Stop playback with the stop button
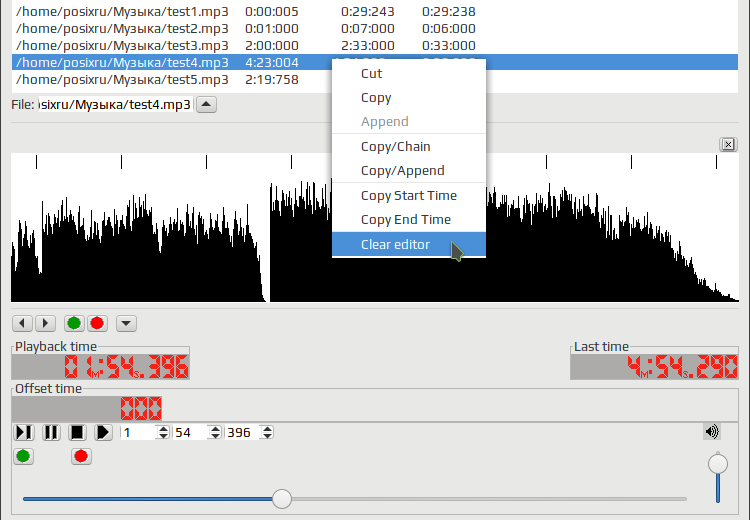Viewport: 750px width, 520px height. pyautogui.click(x=77, y=432)
